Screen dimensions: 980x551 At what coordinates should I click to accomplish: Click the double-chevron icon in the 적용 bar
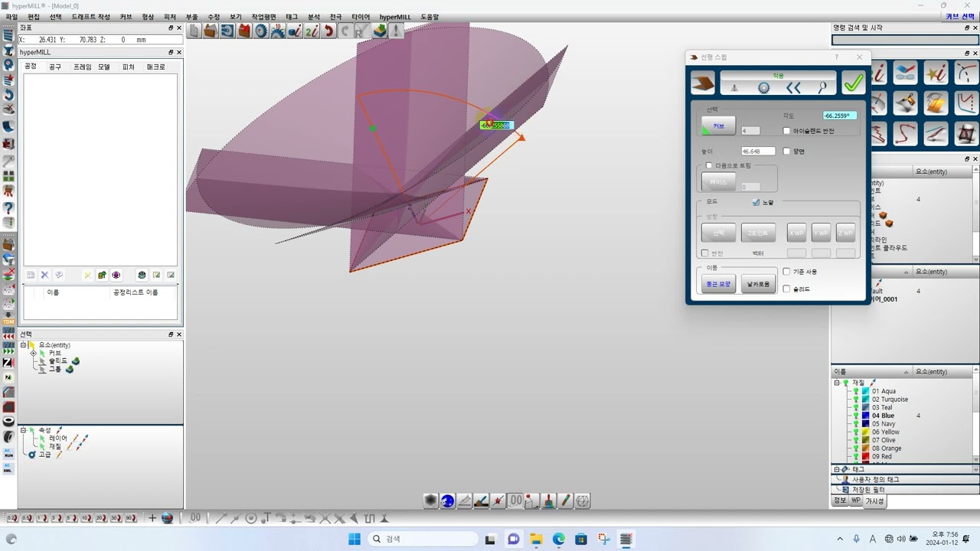click(x=793, y=88)
